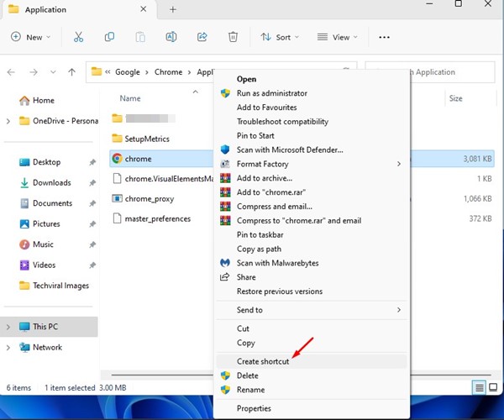
Task: Go up one folder level
Action: 71,72
